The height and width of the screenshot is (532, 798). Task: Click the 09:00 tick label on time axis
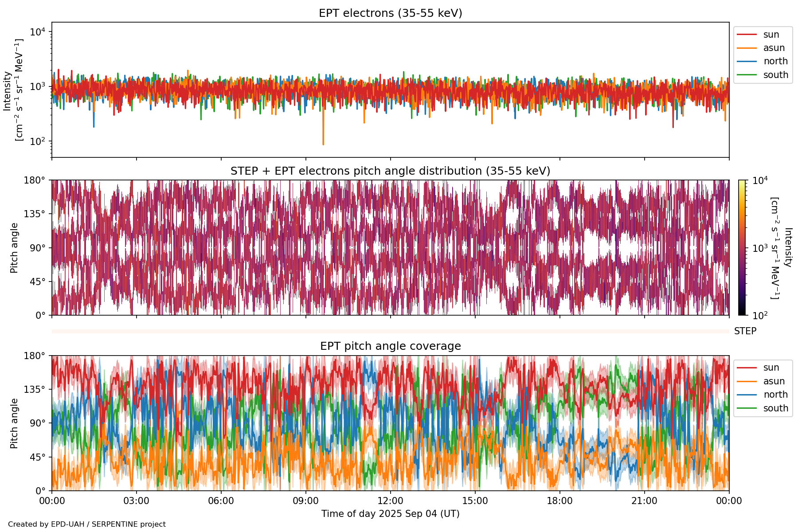[x=305, y=501]
